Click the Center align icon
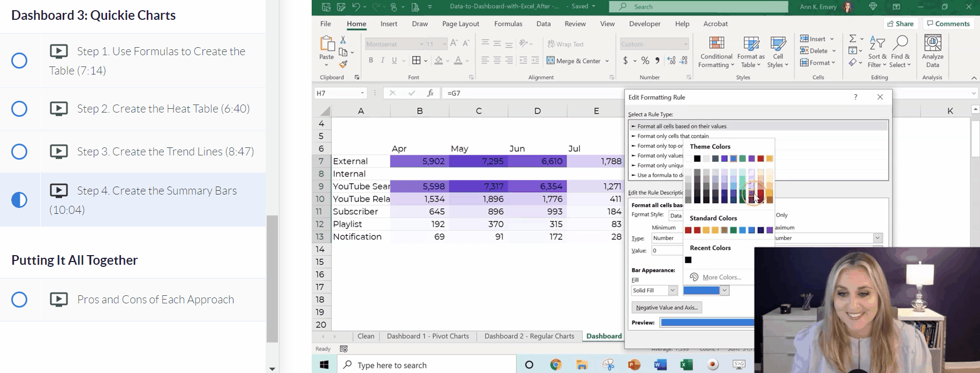Viewport: 980px width, 373px height. coord(497,61)
